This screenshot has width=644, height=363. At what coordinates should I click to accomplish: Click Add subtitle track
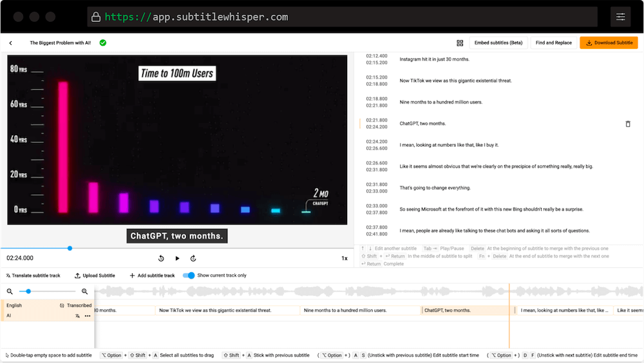153,275
